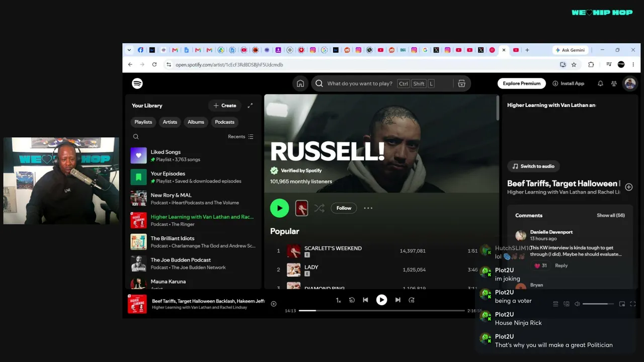This screenshot has width=644, height=362.
Task: Skip to previous track
Action: point(365,300)
